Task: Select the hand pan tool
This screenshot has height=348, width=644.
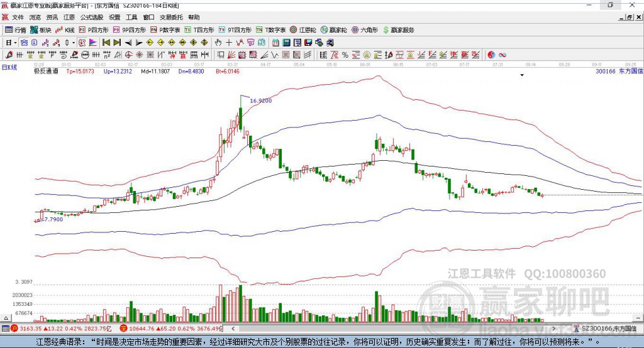Action: pyautogui.click(x=218, y=43)
